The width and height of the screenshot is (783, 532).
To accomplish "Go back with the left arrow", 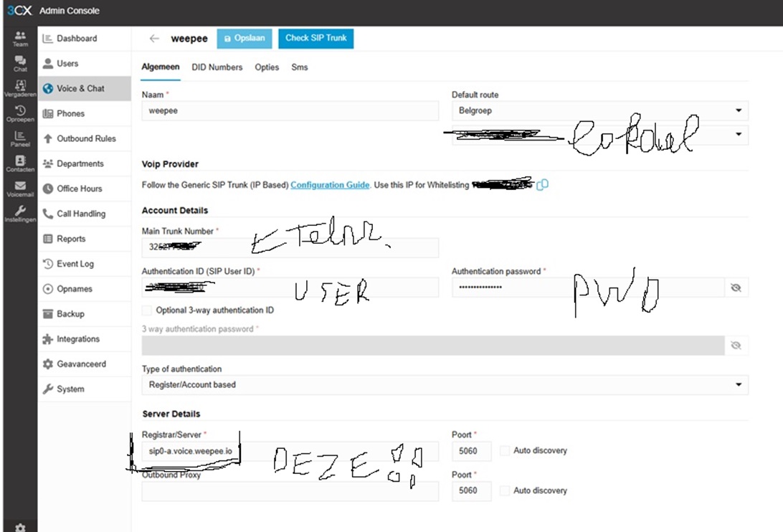I will [153, 39].
